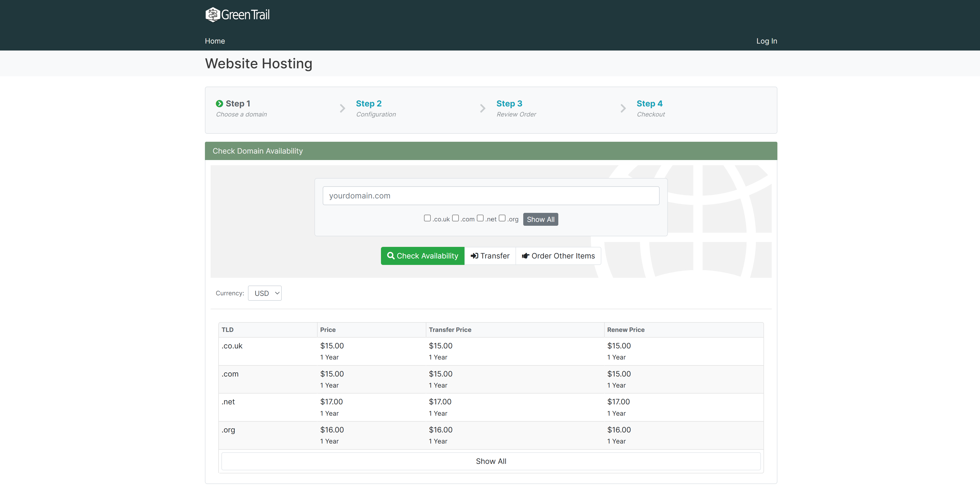980x485 pixels.
Task: Click the Currency label
Action: coord(230,293)
